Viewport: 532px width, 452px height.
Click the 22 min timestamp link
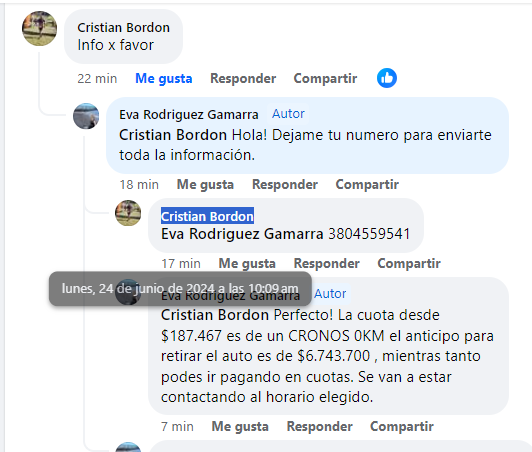click(x=97, y=78)
